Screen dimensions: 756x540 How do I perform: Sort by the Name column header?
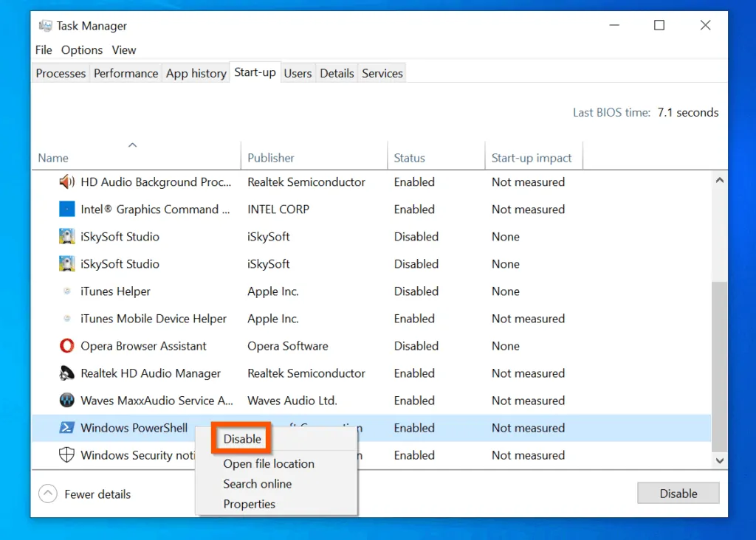point(53,158)
